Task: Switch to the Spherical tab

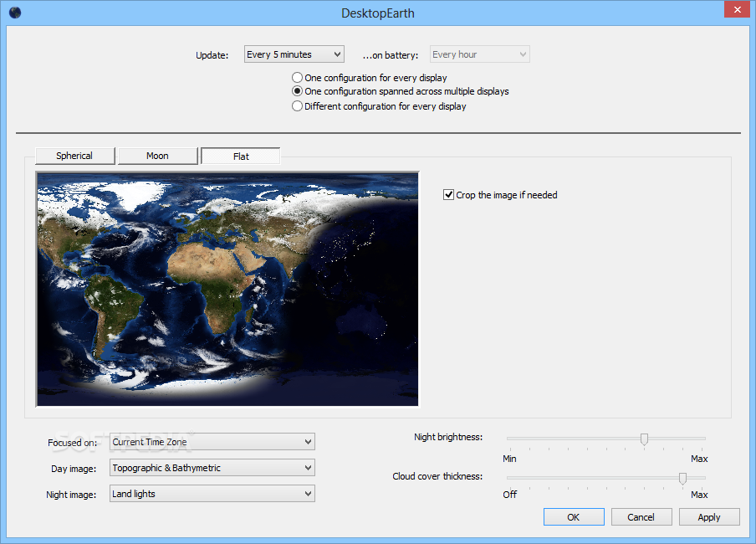Action: tap(74, 156)
